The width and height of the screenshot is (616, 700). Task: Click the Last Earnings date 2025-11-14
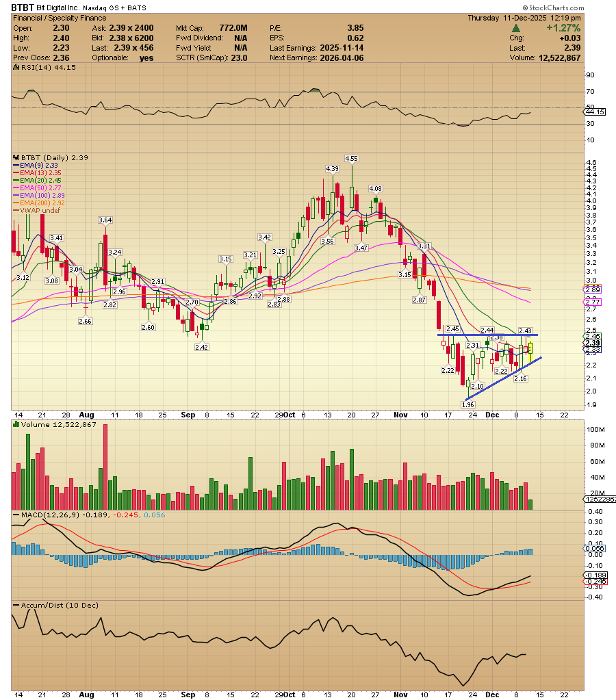click(342, 48)
